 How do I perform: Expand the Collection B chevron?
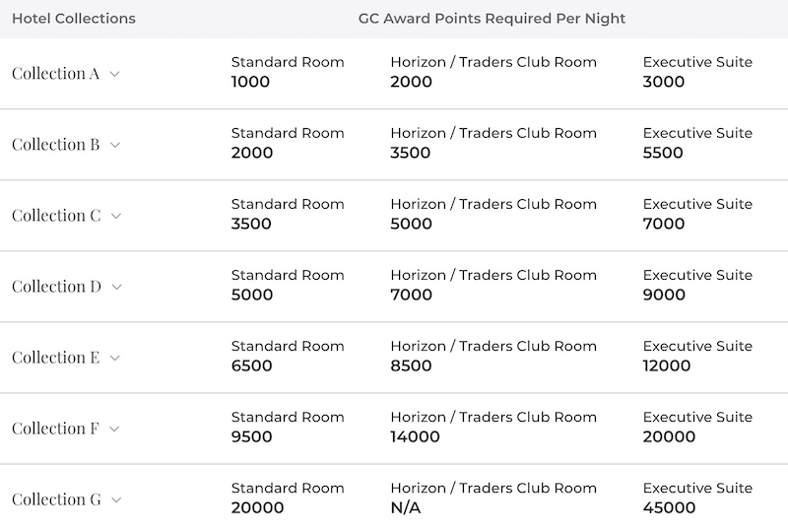pos(115,145)
